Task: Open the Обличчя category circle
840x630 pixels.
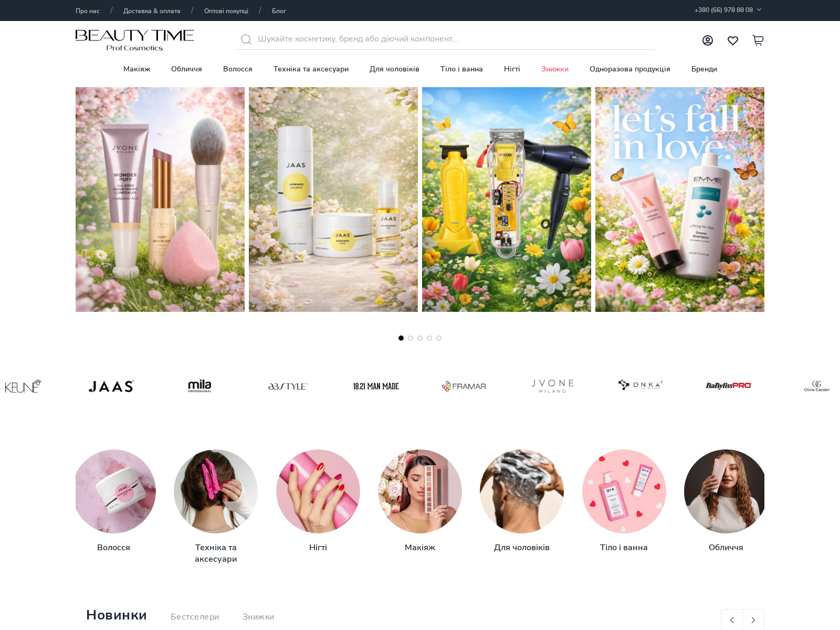Action: 724,491
